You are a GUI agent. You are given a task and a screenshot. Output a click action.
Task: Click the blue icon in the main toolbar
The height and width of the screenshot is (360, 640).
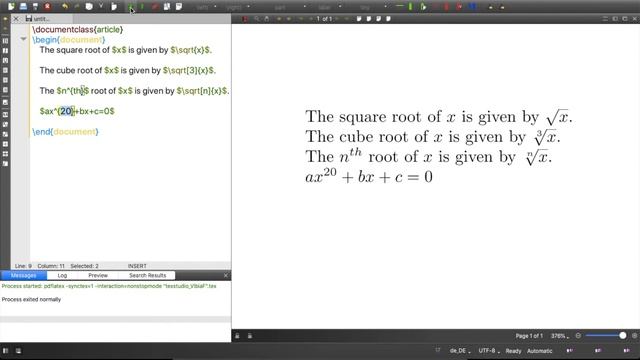point(472,7)
